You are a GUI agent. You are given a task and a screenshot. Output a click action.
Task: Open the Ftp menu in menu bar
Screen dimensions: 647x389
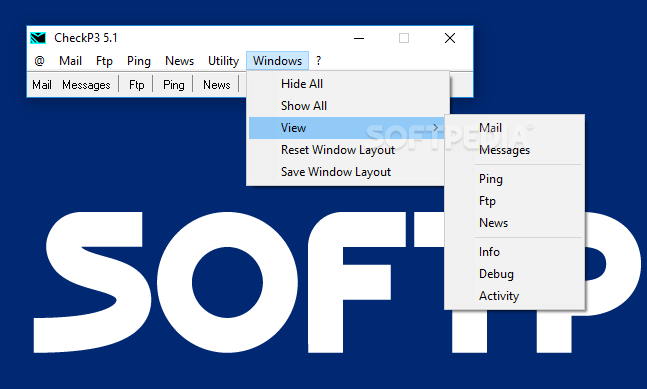coord(104,61)
